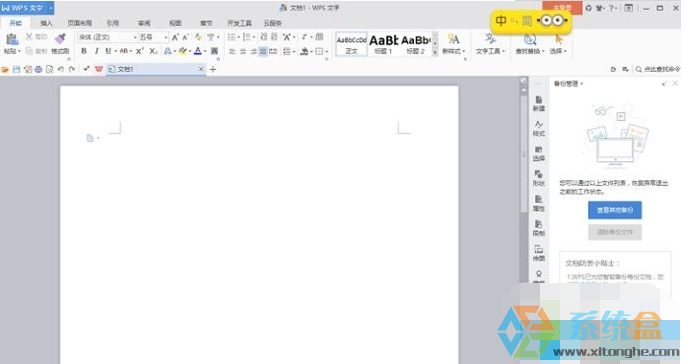
Task: Undo the last action
Action: coord(61,69)
